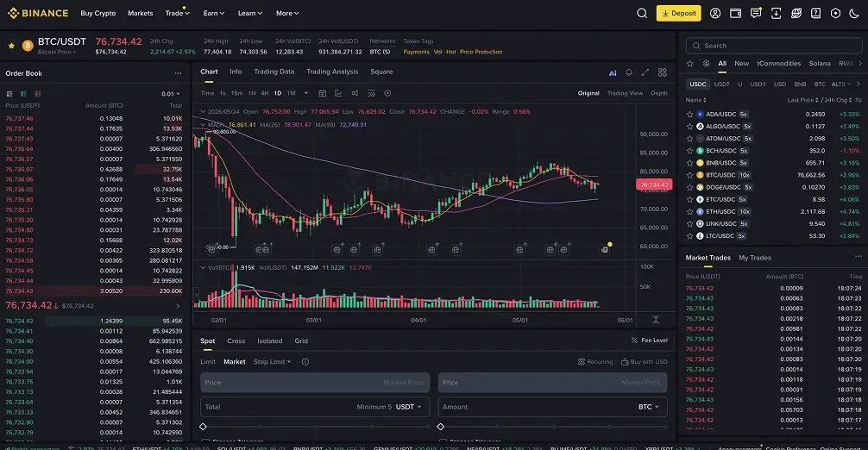Screen dimensions: 868x450
Task: Open the Learn dropdown menu
Action: [x=249, y=13]
